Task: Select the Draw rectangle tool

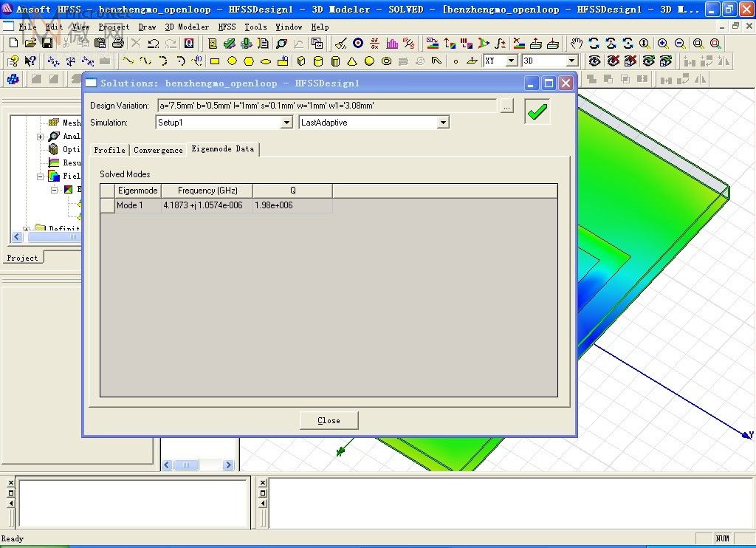Action: coord(215,61)
